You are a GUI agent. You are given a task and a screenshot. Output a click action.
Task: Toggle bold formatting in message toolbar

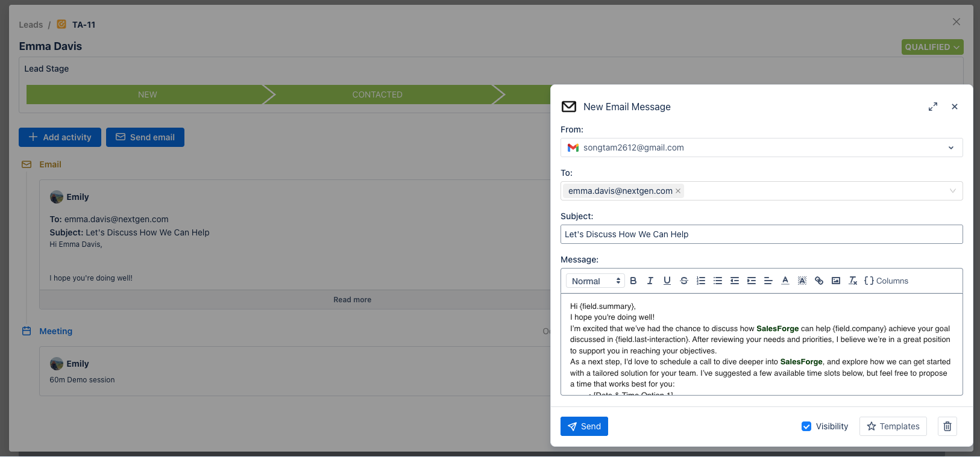[633, 281]
